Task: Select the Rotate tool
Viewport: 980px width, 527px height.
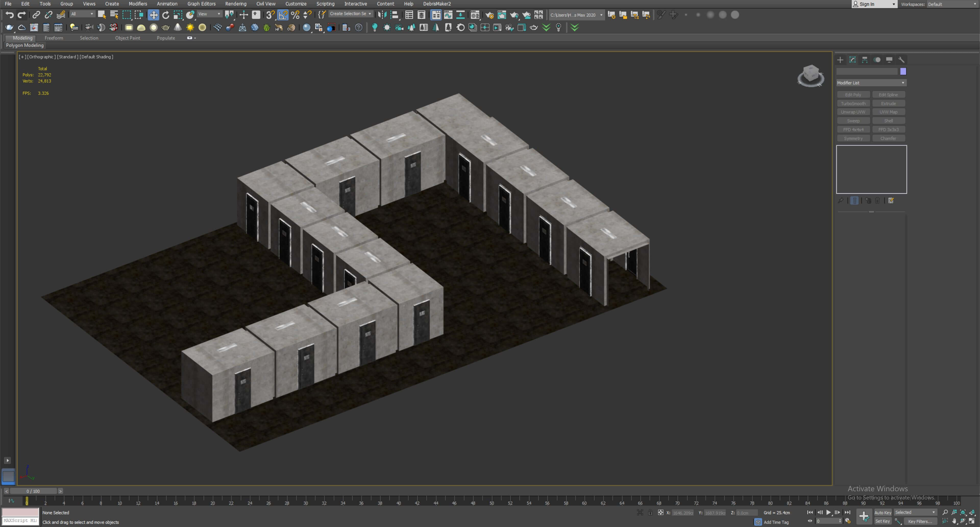Action: pyautogui.click(x=165, y=15)
